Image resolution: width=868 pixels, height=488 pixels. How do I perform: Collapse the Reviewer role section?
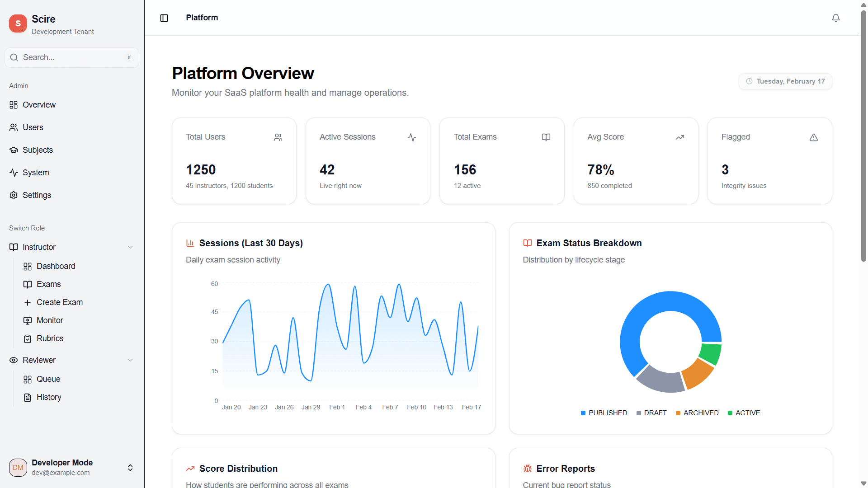pos(130,360)
